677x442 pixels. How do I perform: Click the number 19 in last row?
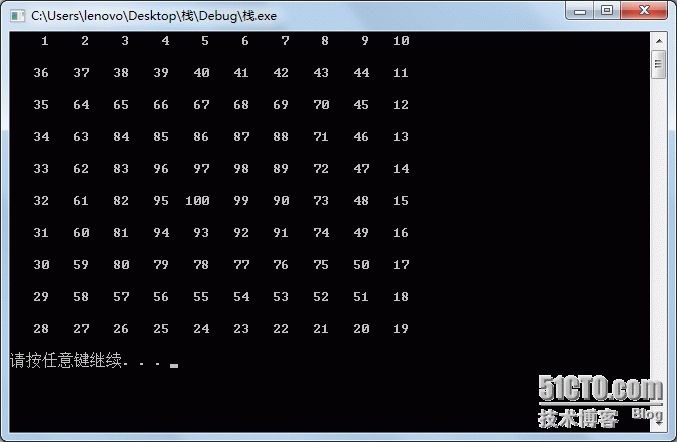[x=401, y=329]
